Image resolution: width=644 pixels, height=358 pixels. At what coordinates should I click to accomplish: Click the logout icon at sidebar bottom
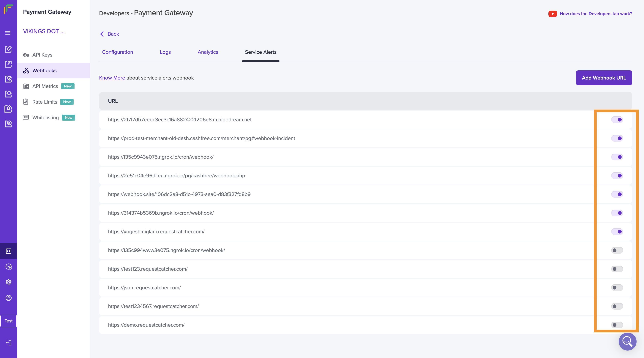9,343
